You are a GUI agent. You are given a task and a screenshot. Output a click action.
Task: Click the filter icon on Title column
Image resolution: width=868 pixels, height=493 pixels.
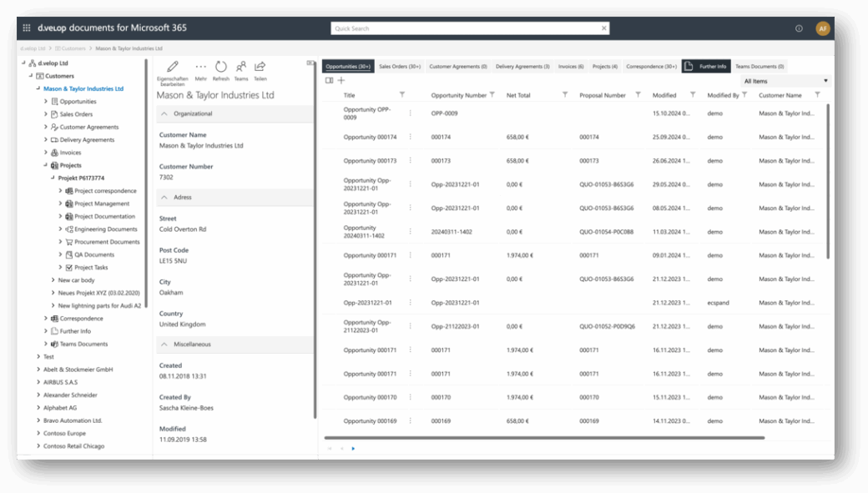[402, 95]
